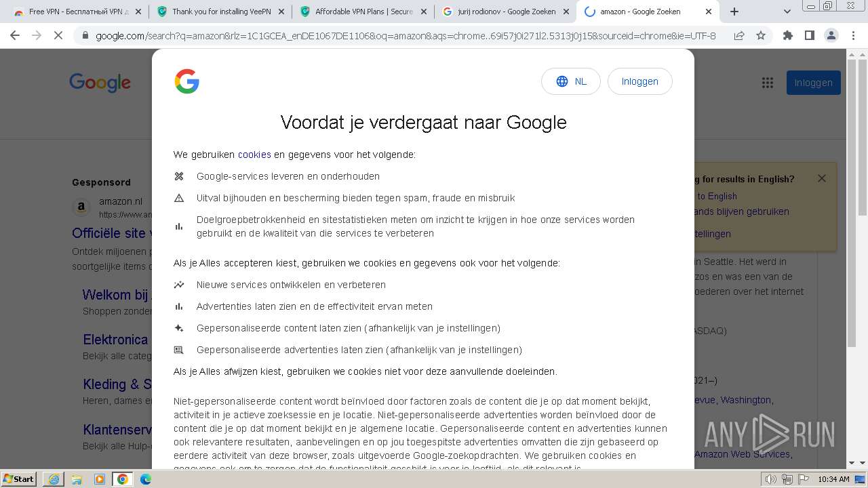Open File Explorer from the taskbar
The image size is (868, 488).
(77, 479)
